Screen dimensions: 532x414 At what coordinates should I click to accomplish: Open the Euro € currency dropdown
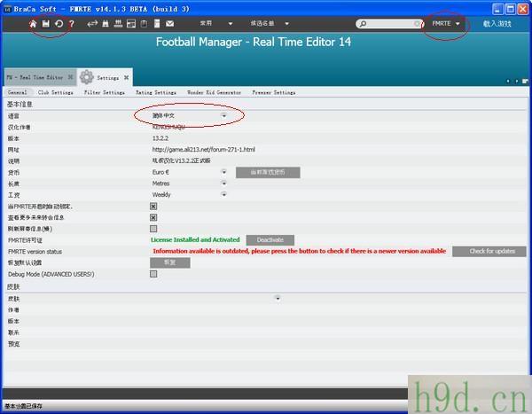(x=223, y=172)
